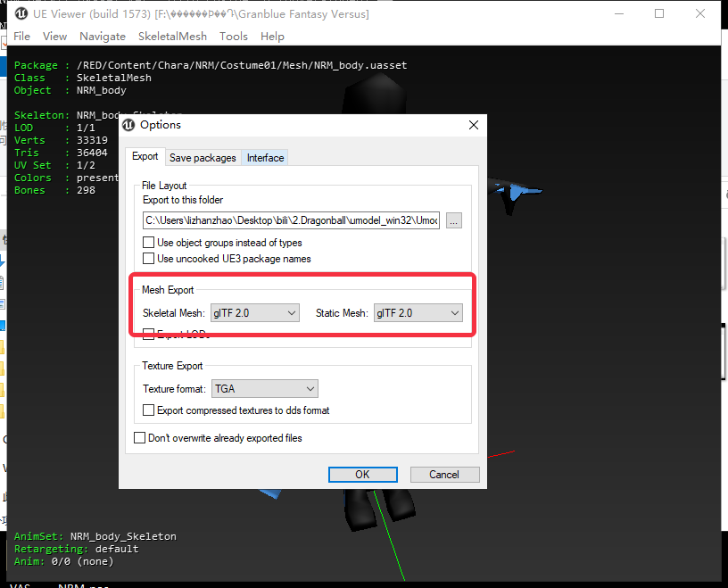The image size is (728, 588).
Task: Maximize the UE Viewer window
Action: pos(659,13)
